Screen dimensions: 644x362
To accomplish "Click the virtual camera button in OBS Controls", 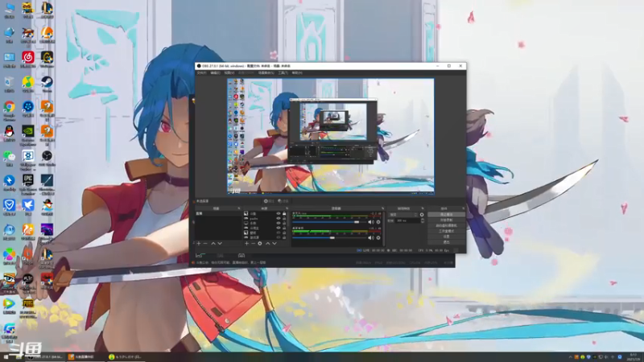I will [x=446, y=225].
